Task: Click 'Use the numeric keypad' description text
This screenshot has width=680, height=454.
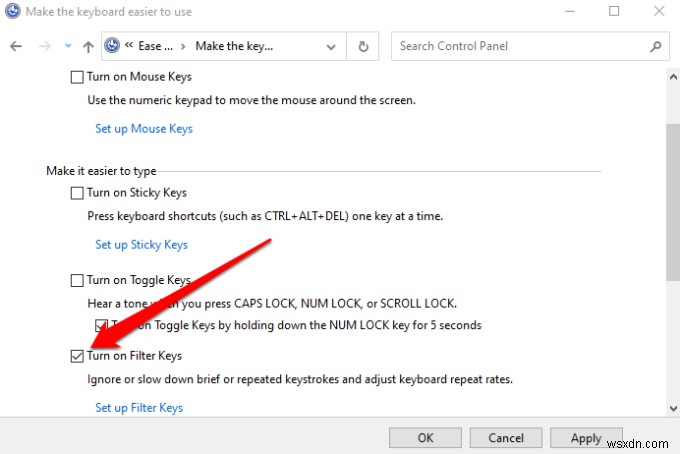Action: pyautogui.click(x=252, y=100)
